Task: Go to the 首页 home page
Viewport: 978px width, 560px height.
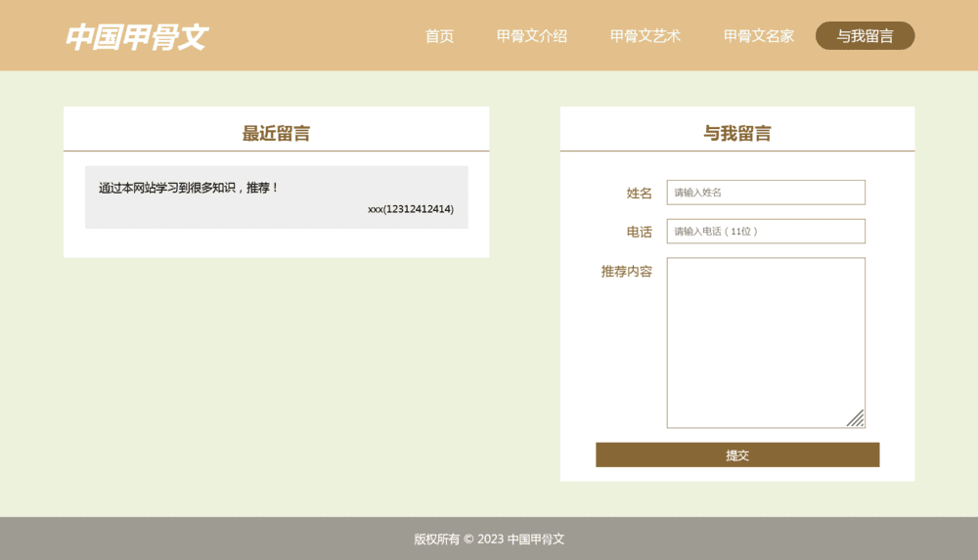Action: pos(439,36)
